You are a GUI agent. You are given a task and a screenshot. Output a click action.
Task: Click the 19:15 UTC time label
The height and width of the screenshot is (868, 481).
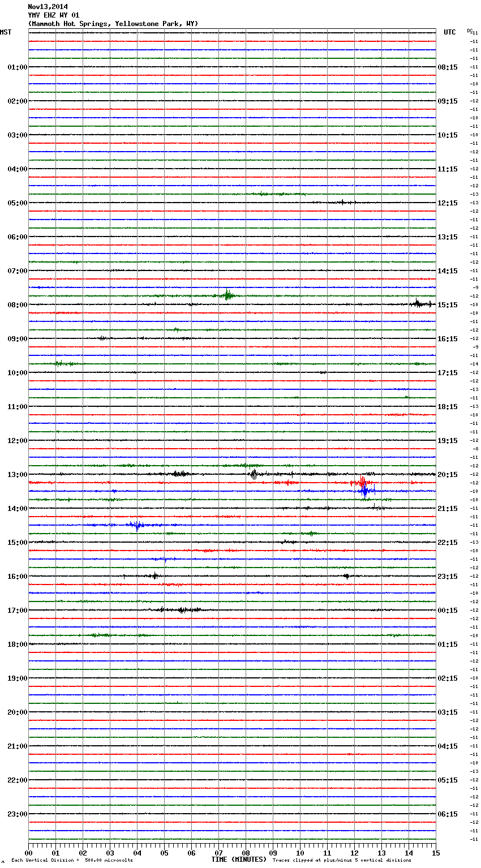448,441
